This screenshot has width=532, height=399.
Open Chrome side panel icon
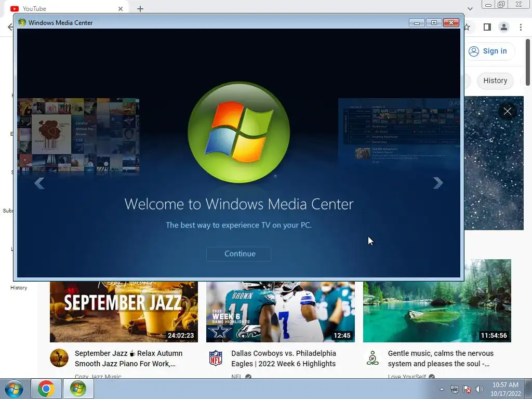pyautogui.click(x=487, y=27)
